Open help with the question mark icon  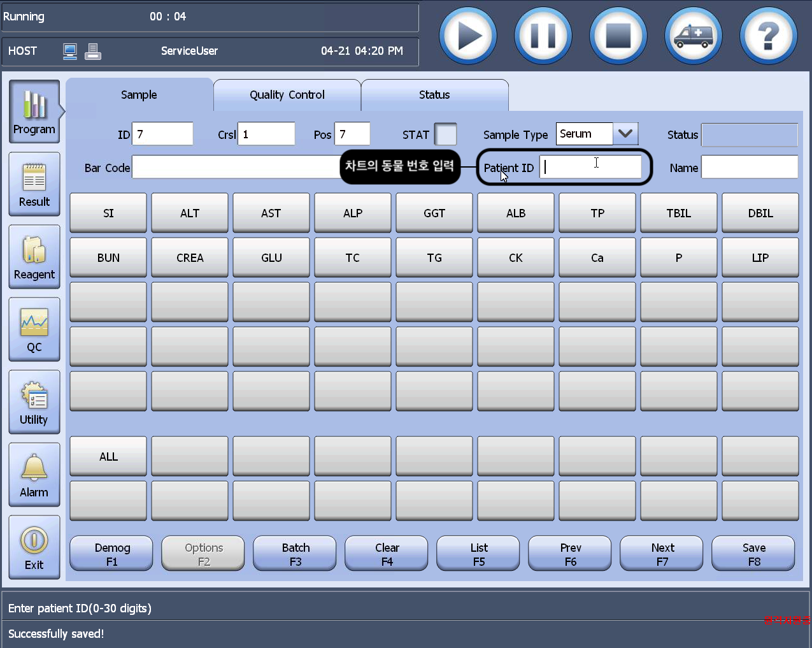coord(769,36)
